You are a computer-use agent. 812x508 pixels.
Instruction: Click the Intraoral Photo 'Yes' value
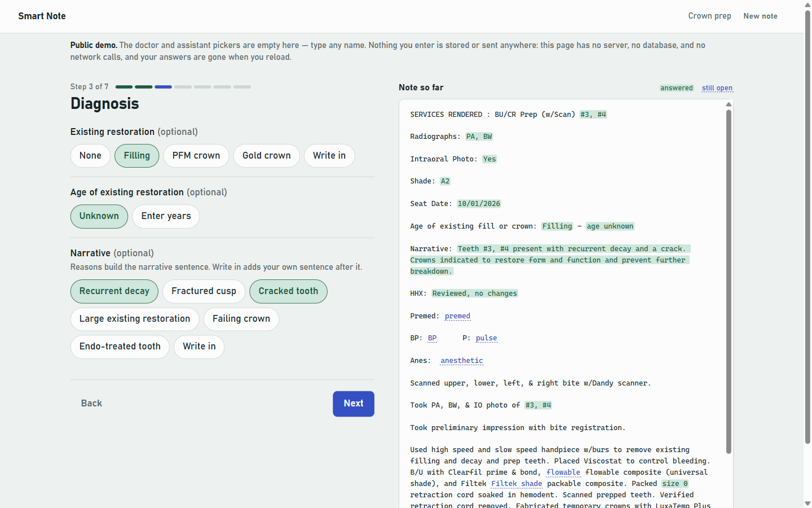[x=489, y=159]
